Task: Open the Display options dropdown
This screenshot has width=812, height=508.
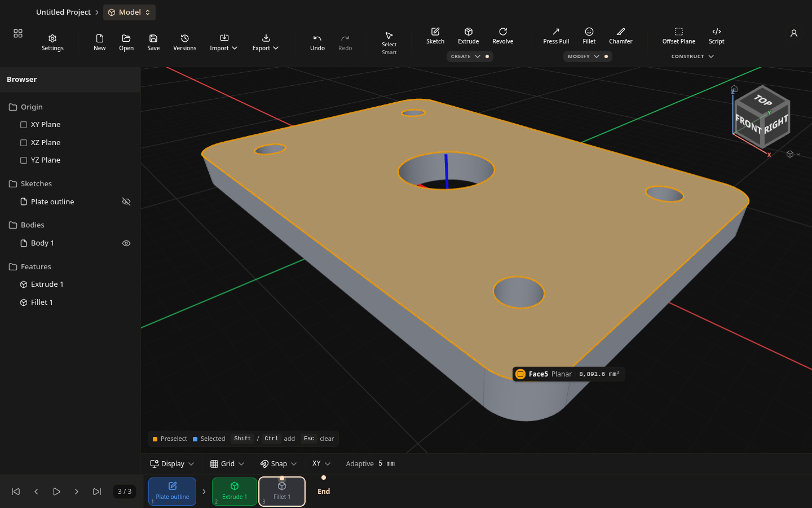Action: click(x=172, y=464)
